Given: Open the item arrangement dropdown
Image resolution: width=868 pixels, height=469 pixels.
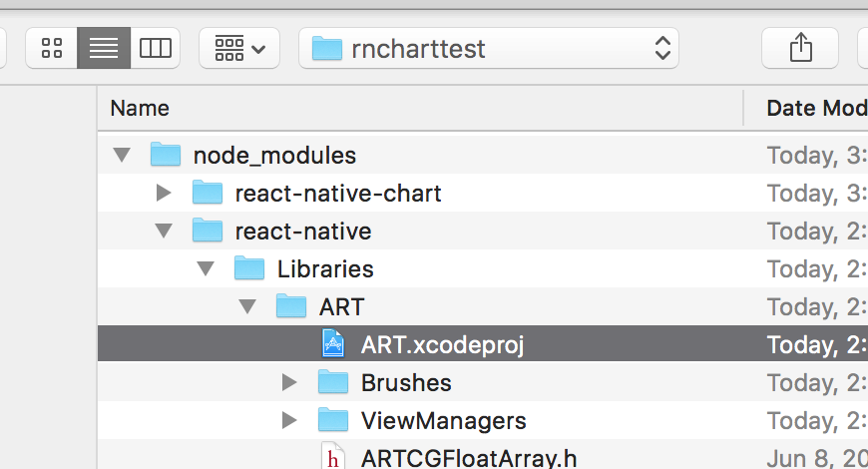Looking at the screenshot, I should tap(239, 48).
